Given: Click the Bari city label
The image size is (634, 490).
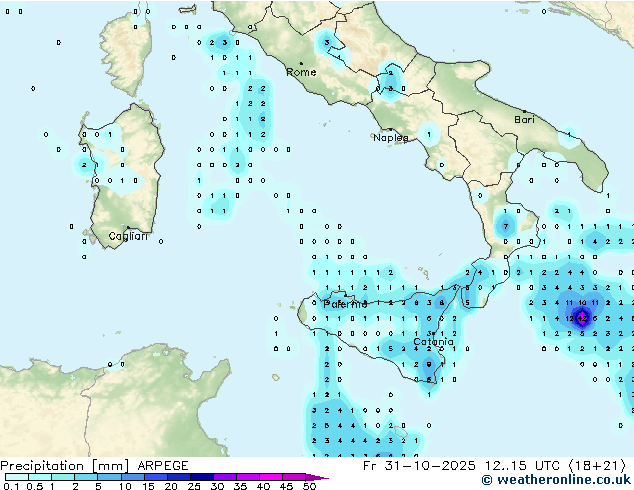Looking at the screenshot, I should tap(524, 120).
